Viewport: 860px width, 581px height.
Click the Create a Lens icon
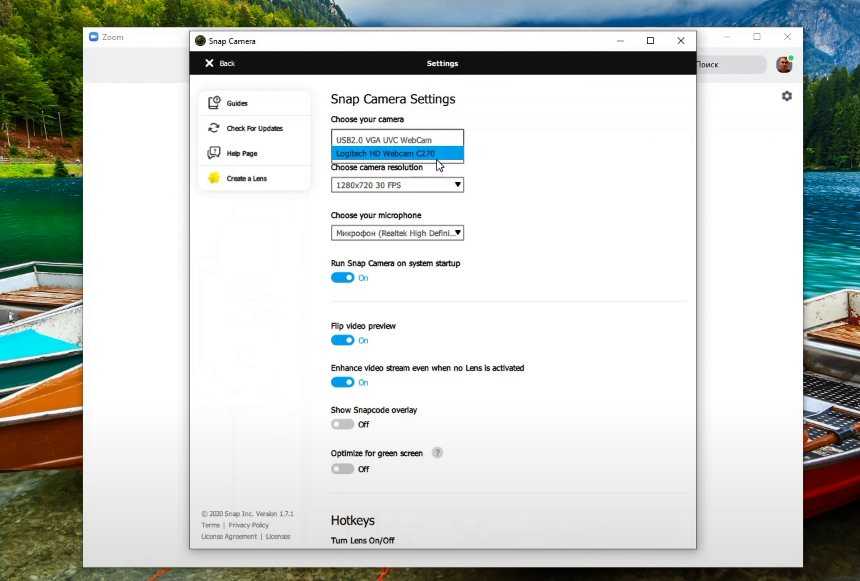point(214,178)
